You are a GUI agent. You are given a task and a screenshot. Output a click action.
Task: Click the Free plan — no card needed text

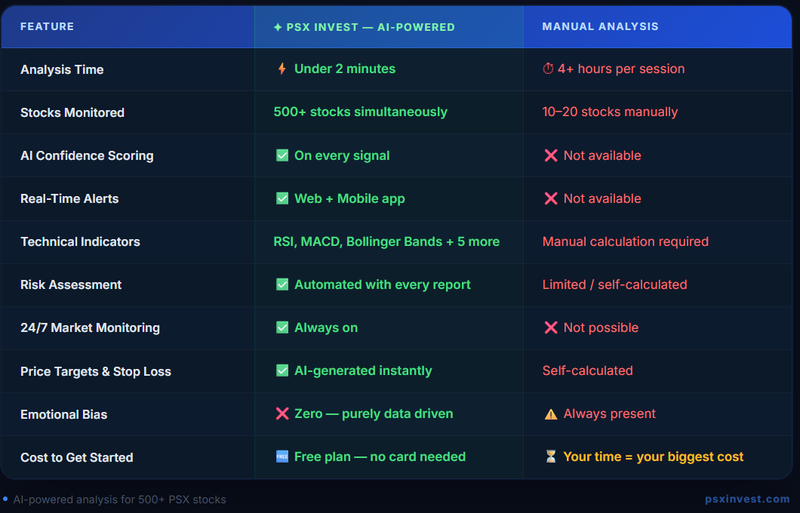380,456
